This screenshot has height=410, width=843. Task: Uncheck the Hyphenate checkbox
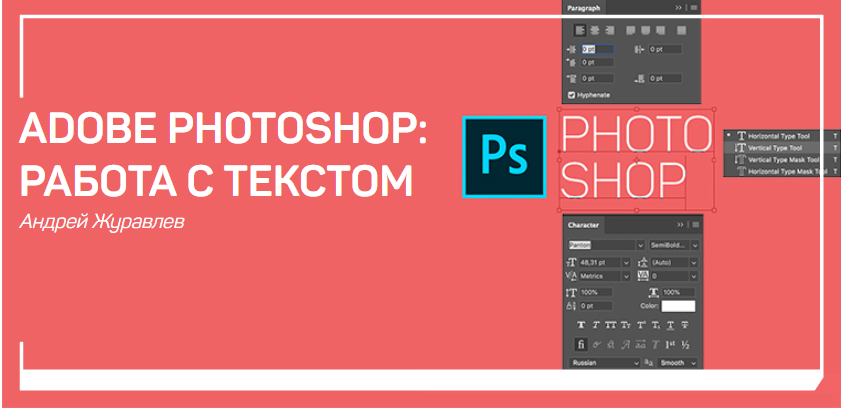(571, 95)
